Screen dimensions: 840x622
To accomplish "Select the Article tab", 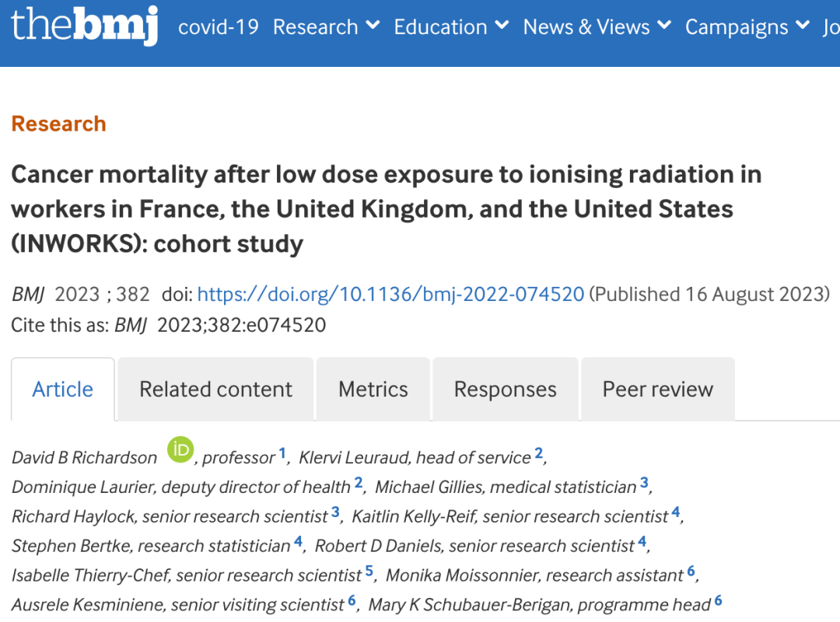I will coord(62,390).
